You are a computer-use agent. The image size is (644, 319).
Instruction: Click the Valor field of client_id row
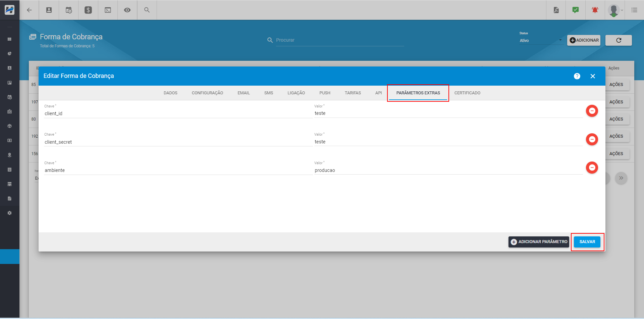click(x=448, y=113)
